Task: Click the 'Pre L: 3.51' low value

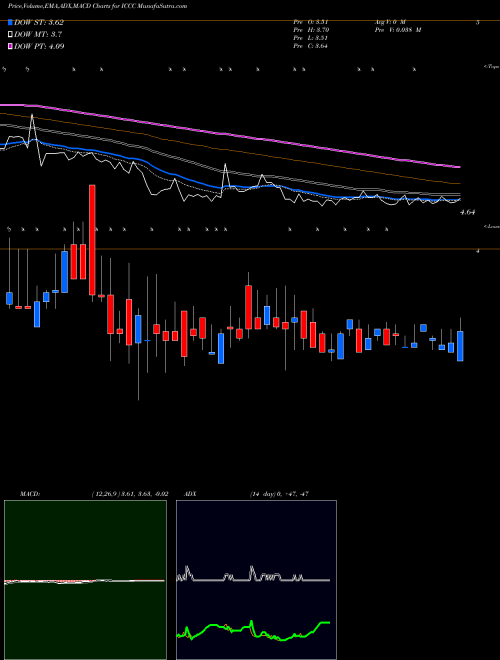Action: [x=311, y=38]
